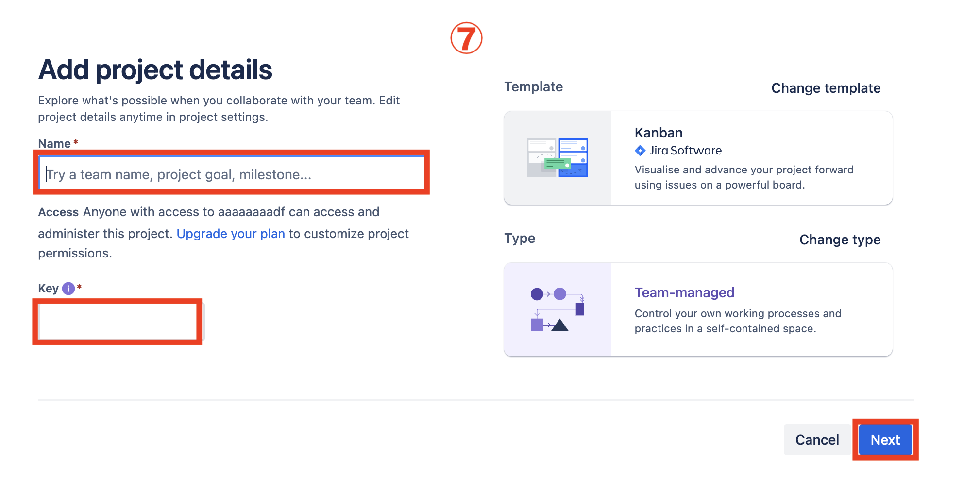This screenshot has height=497, width=980.
Task: Click the Team-managed heading
Action: [684, 292]
